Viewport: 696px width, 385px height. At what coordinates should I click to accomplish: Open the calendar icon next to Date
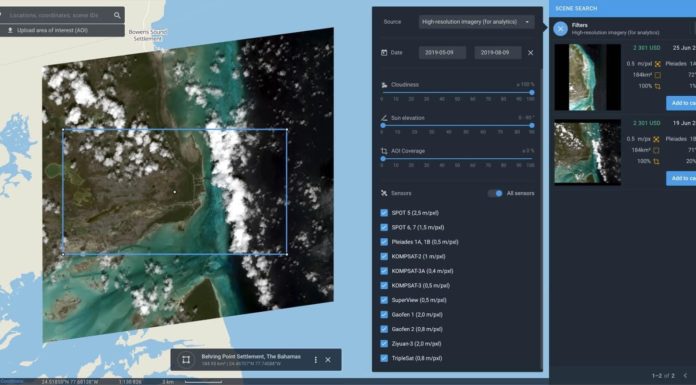coord(384,53)
